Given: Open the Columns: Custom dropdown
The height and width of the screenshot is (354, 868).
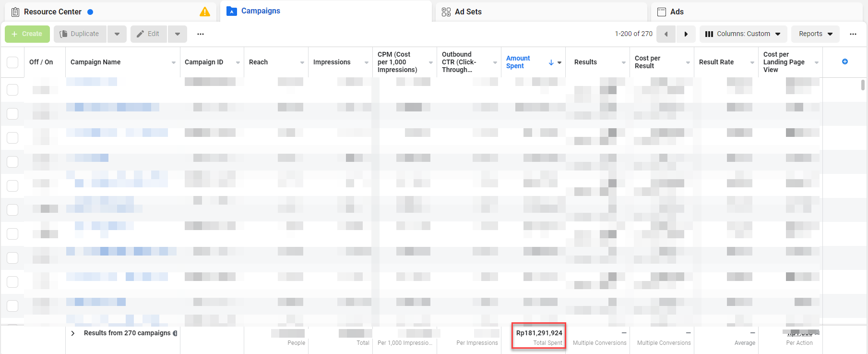Looking at the screenshot, I should click(x=743, y=34).
